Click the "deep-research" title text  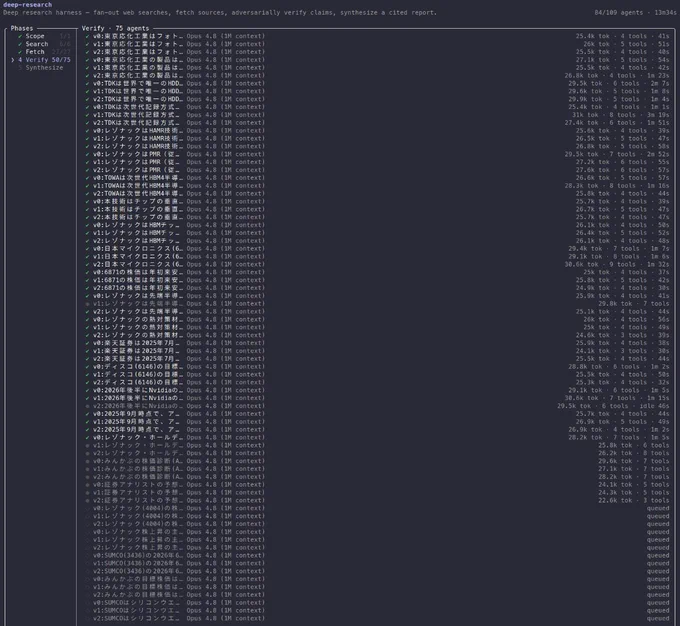[x=27, y=4]
